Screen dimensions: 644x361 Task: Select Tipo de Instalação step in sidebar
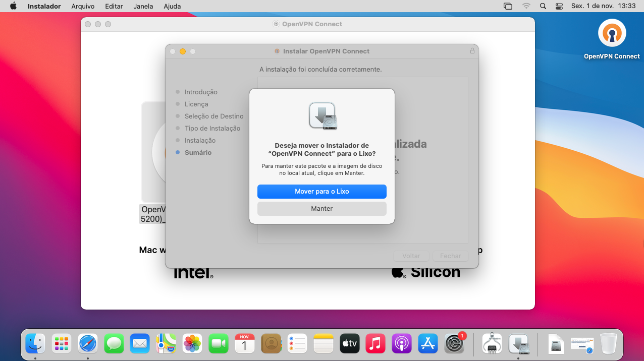click(x=212, y=128)
